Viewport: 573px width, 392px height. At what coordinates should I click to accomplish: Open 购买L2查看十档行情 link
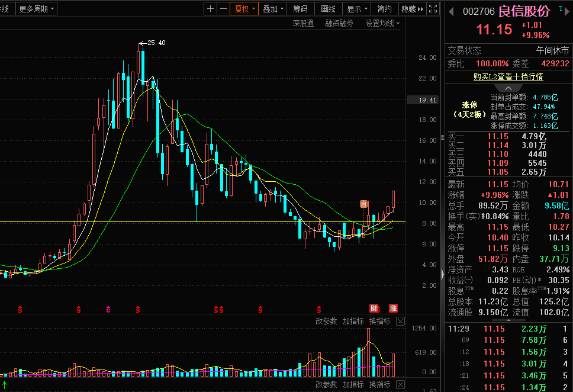(x=508, y=76)
